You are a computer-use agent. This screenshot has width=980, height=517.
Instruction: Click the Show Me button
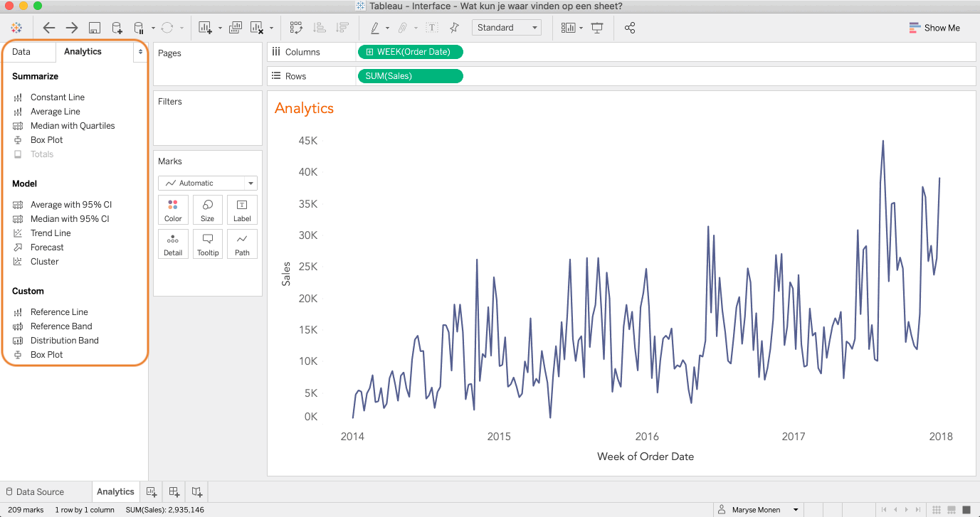click(934, 28)
